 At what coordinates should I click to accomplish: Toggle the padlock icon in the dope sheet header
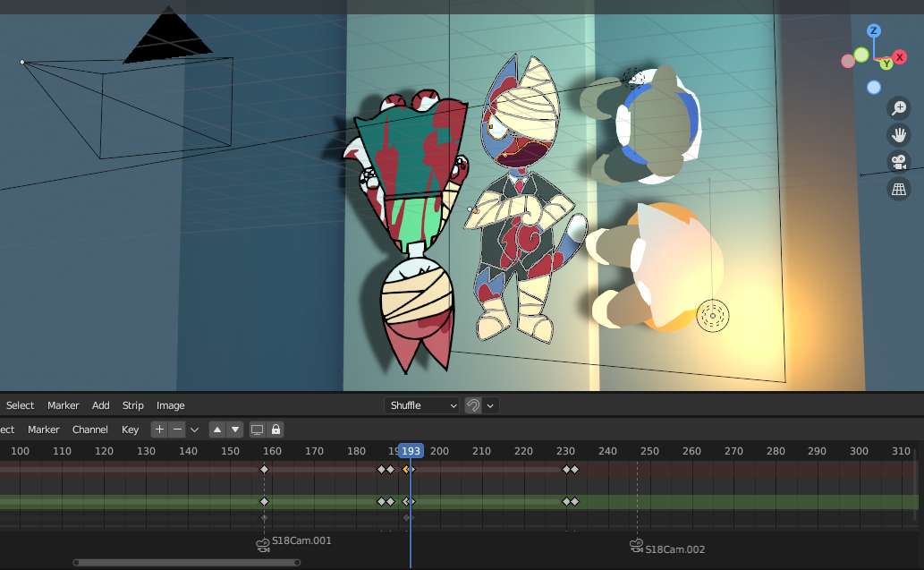tap(276, 430)
